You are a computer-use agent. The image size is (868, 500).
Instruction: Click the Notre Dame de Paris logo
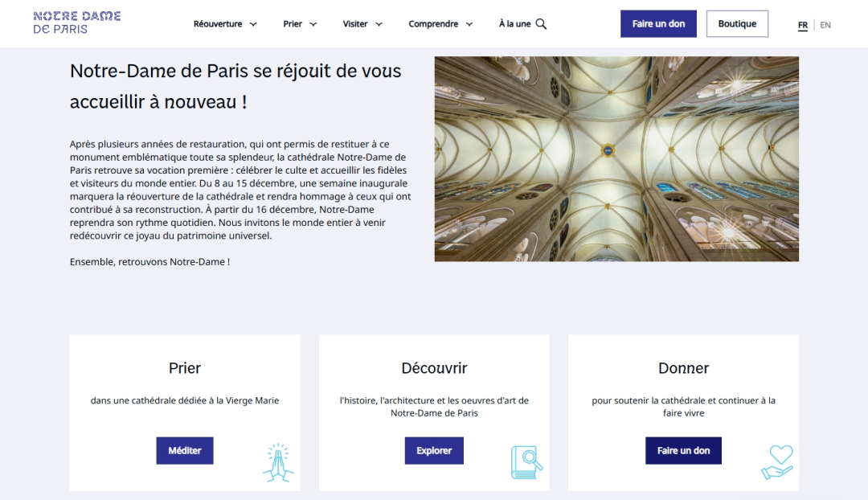[77, 23]
